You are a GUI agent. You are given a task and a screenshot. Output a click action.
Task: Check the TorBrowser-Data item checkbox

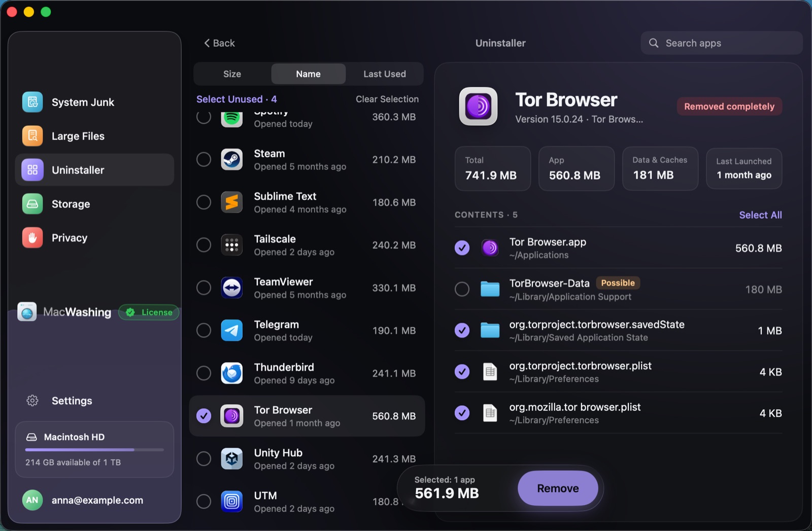coord(462,289)
